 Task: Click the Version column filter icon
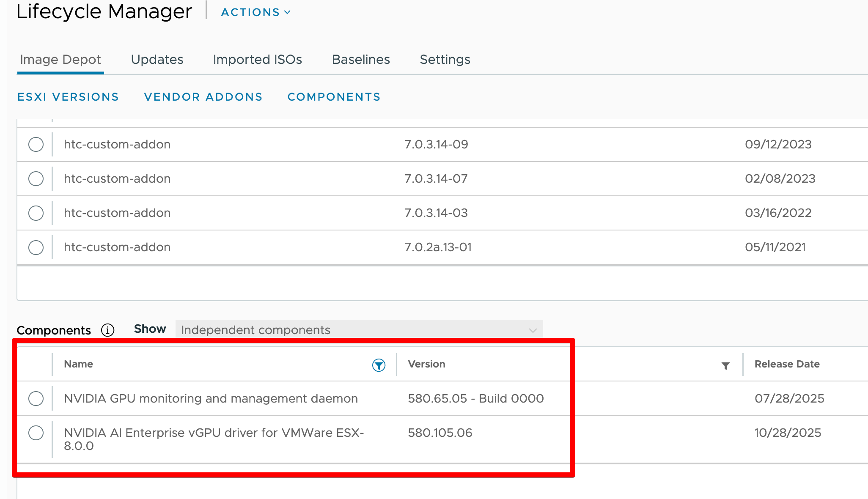coord(725,366)
